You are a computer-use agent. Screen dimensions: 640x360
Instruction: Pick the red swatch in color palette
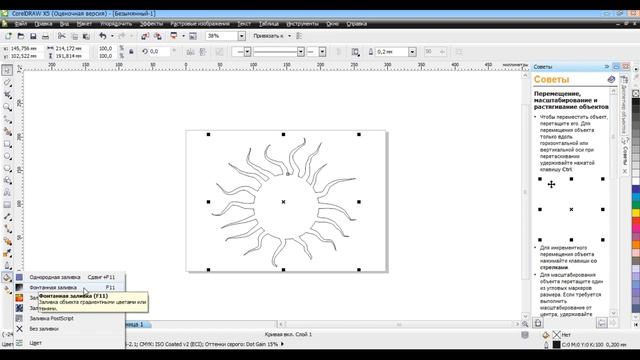(x=636, y=221)
